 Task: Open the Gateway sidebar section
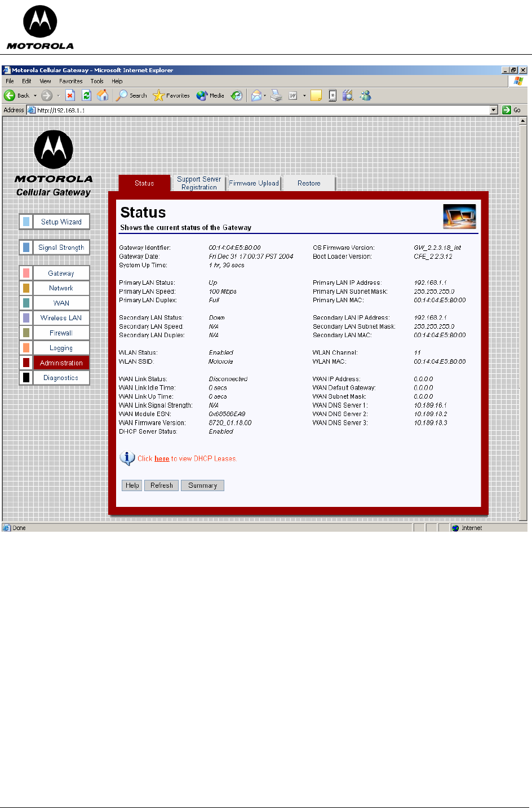click(61, 273)
